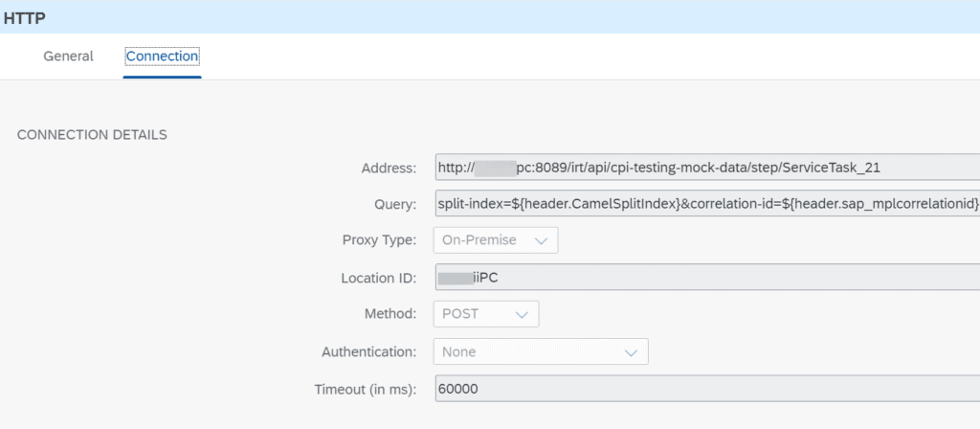The image size is (980, 429).
Task: Click the Method label
Action: (x=390, y=314)
